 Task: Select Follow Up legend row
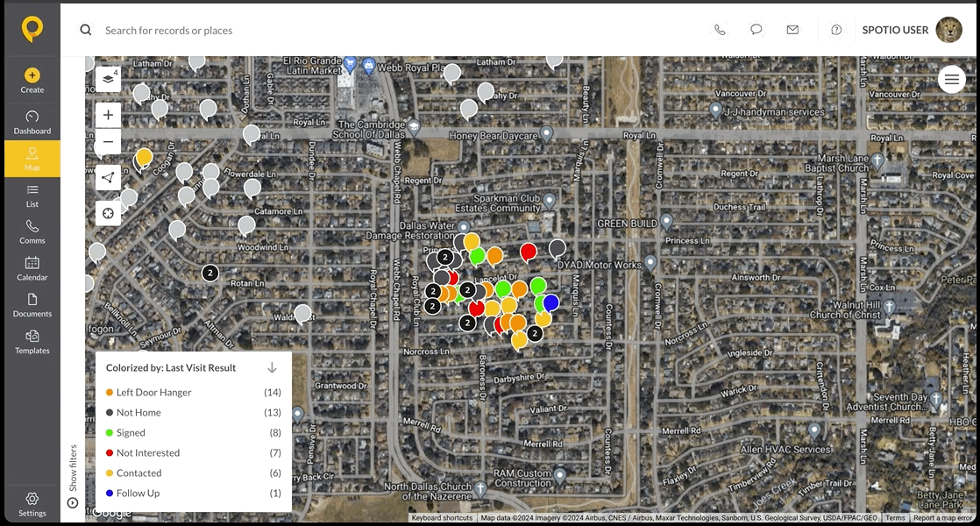194,493
